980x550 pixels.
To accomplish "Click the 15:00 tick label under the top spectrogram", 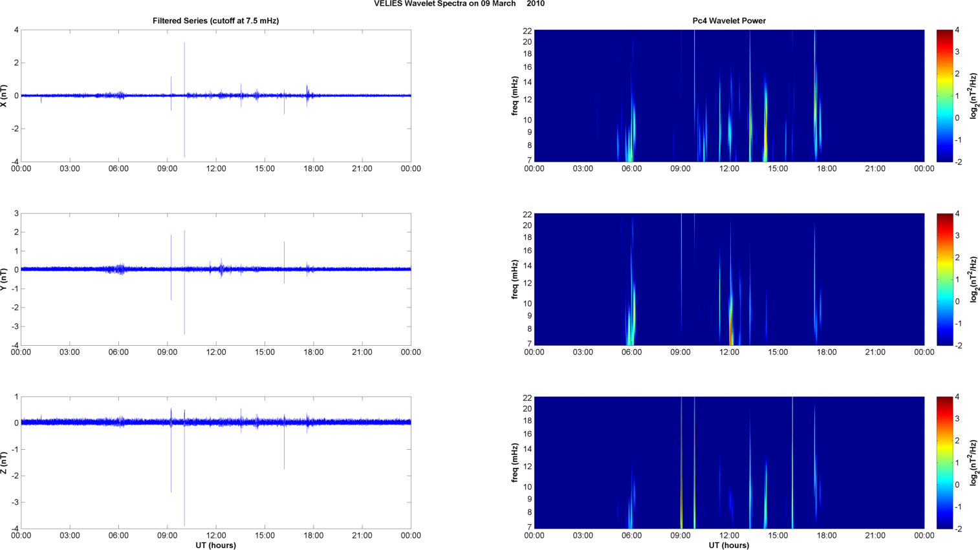I will tap(778, 169).
